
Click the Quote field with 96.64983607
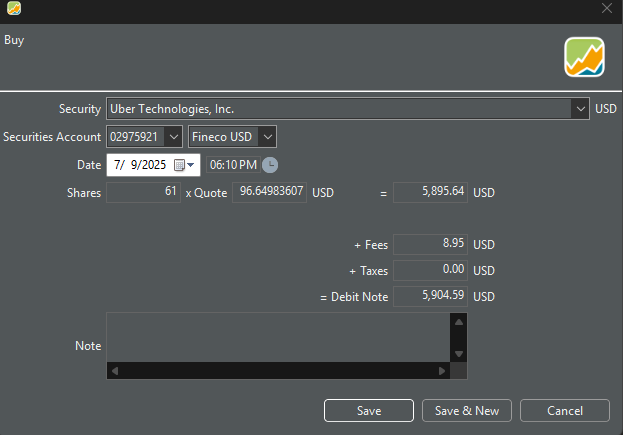[269, 193]
